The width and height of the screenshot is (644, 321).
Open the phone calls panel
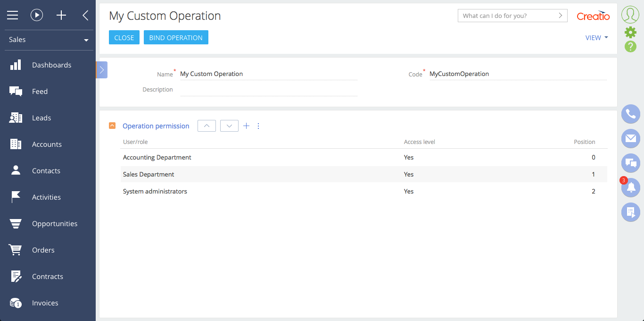630,114
